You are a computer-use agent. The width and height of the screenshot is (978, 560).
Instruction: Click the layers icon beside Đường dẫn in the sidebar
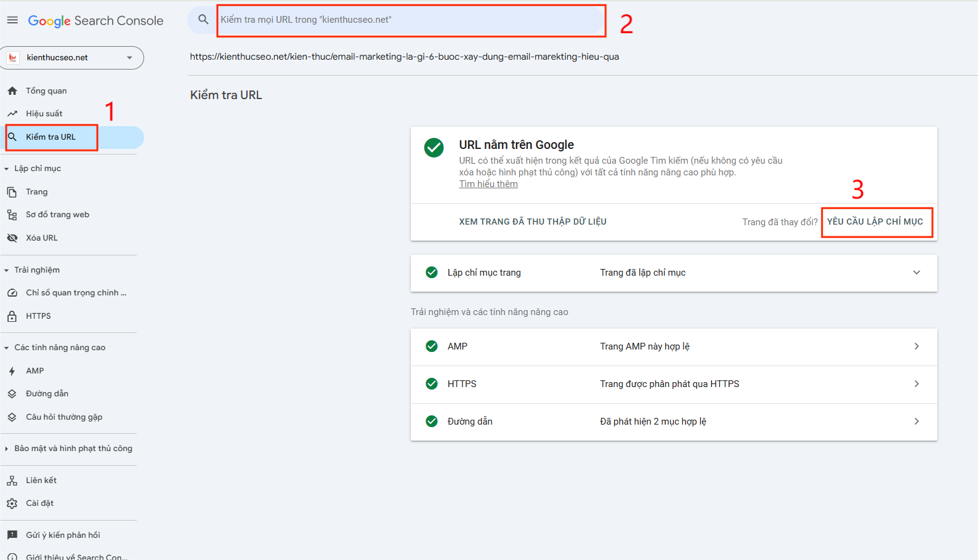(x=12, y=394)
